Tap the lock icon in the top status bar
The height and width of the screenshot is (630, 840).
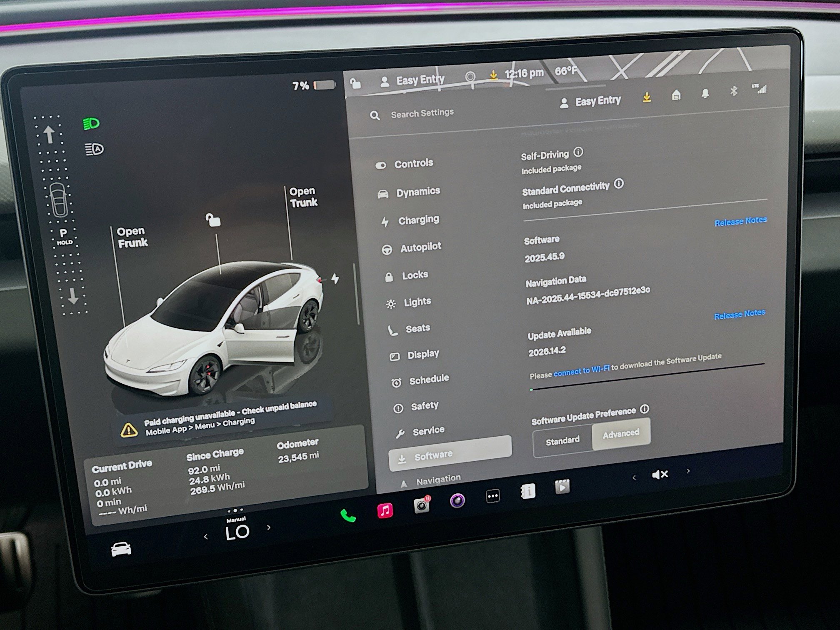tap(355, 83)
